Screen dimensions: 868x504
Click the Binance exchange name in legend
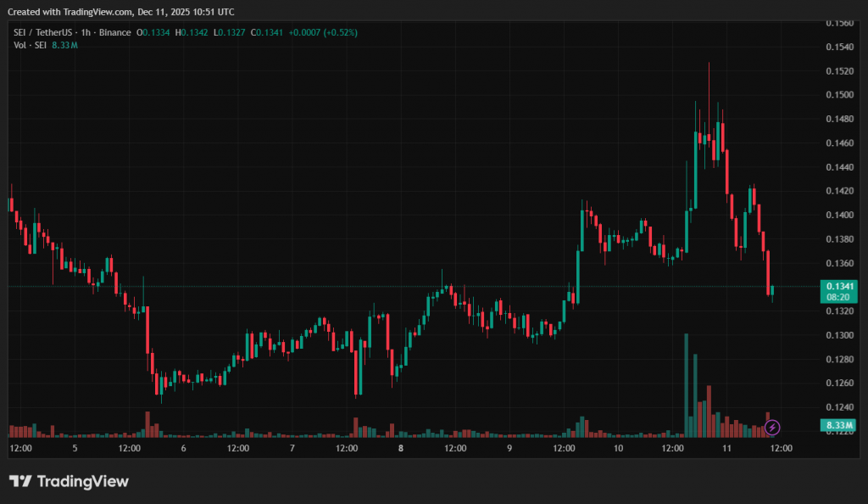tap(115, 32)
